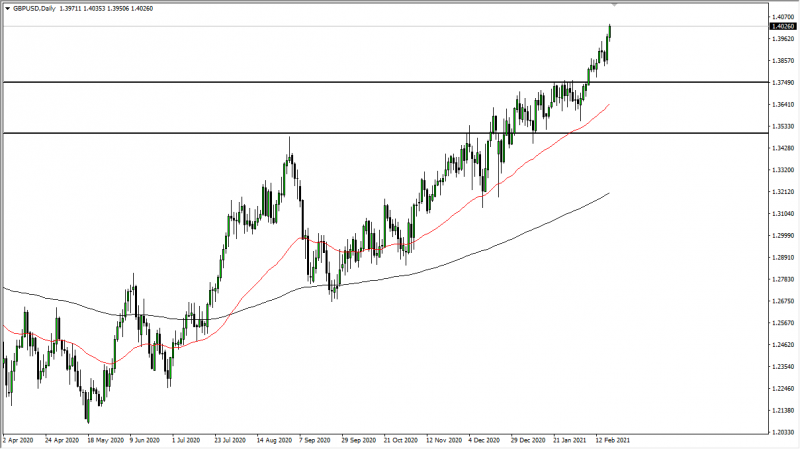This screenshot has height=449, width=800.
Task: Select the current price tag 1.40260
Action: pos(783,27)
